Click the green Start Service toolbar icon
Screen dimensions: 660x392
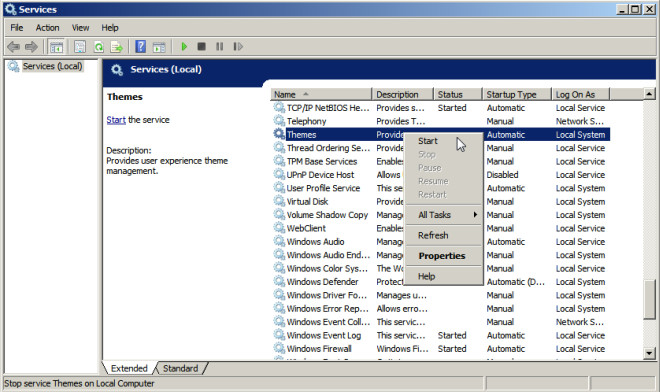pos(184,46)
